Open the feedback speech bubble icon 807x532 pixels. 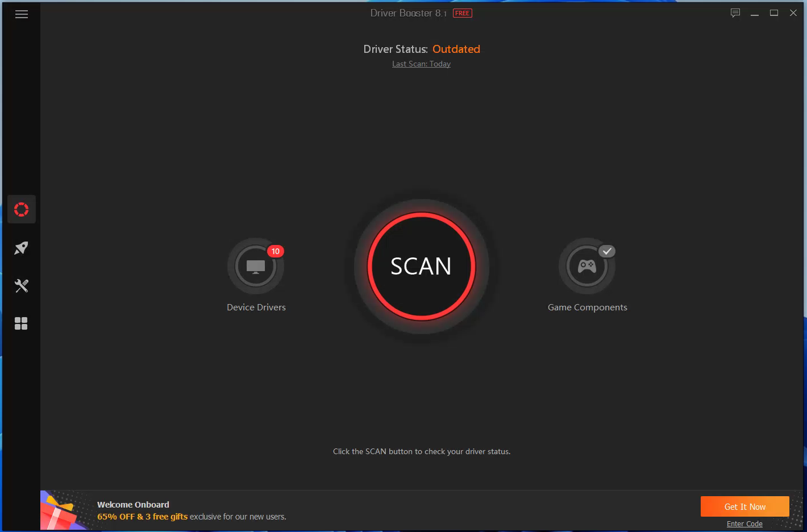click(735, 13)
